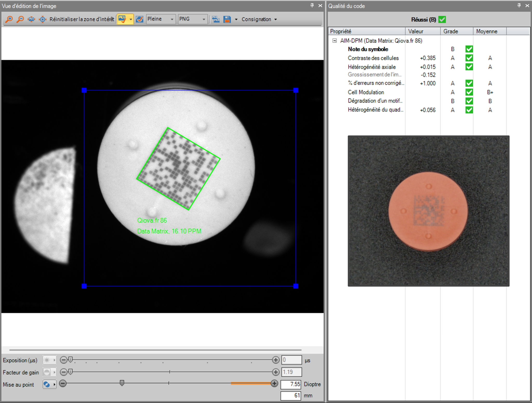Click the +0.385 contrast value
Image resolution: width=532 pixels, height=403 pixels.
pyautogui.click(x=428, y=58)
